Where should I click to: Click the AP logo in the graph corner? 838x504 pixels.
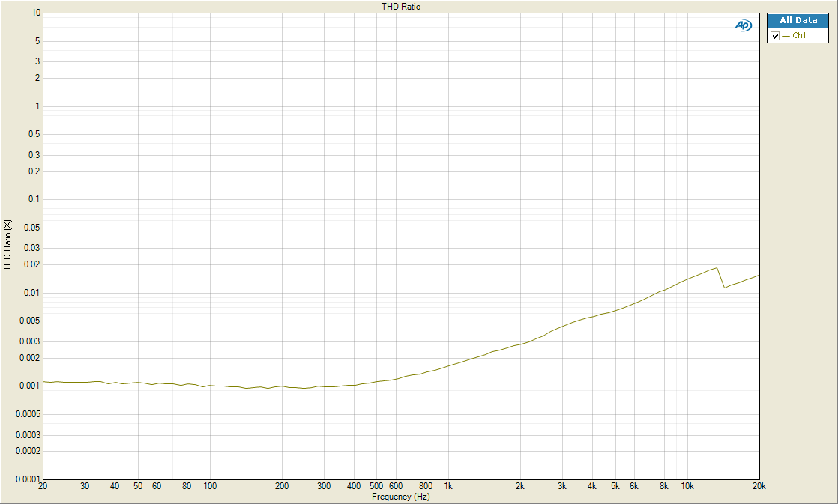pyautogui.click(x=744, y=25)
